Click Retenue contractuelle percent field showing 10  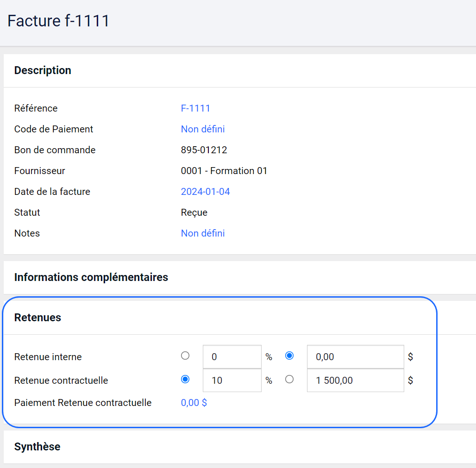click(x=232, y=381)
